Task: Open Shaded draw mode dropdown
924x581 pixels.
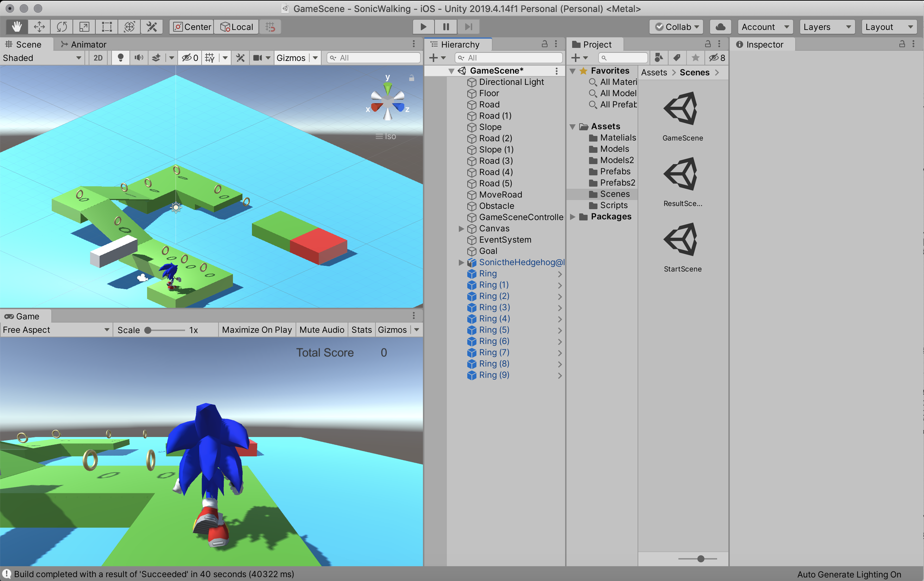Action: [42, 58]
